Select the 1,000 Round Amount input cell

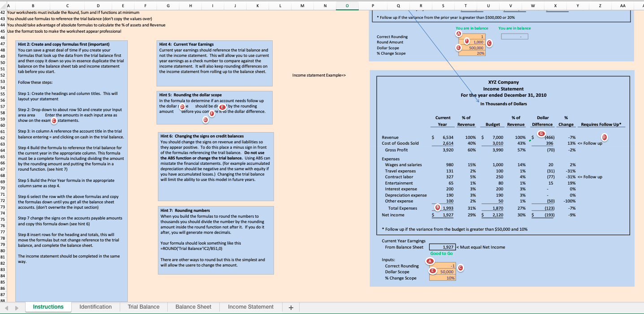[477, 42]
